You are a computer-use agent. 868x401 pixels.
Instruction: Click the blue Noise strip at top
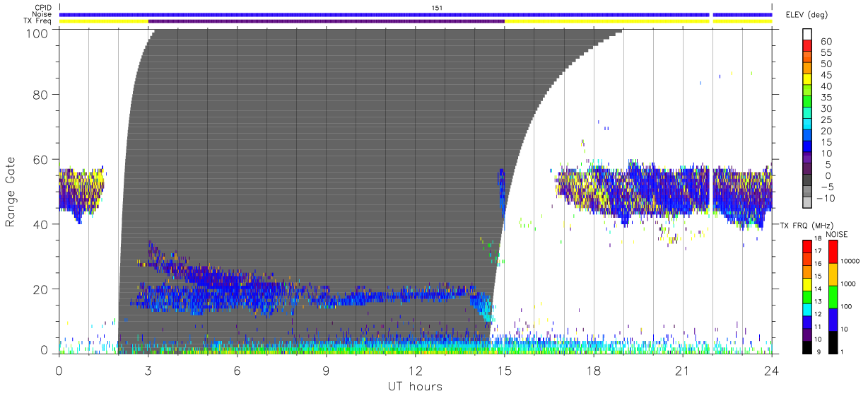tap(416, 14)
